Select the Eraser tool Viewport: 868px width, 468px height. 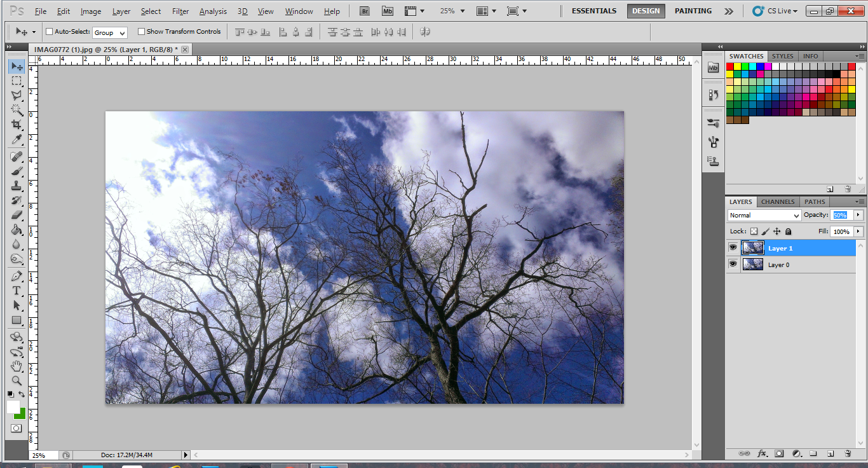pos(17,215)
